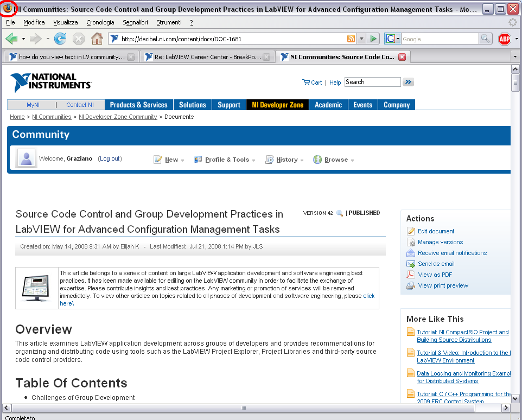Image resolution: width=522 pixels, height=420 pixels.
Task: Open the Products & Services nav tab
Action: click(139, 105)
